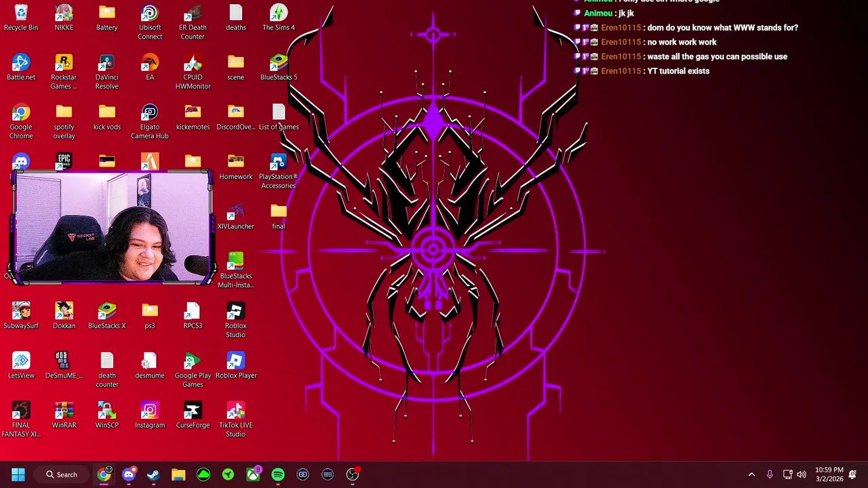The width and height of the screenshot is (868, 488).
Task: Launch SubwaySurf desktop shortcut
Action: pyautogui.click(x=21, y=317)
